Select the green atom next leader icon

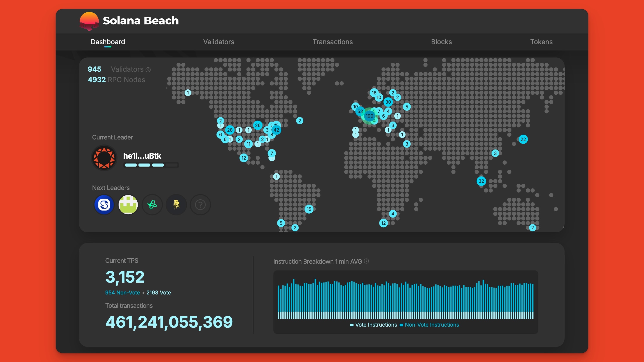point(152,205)
